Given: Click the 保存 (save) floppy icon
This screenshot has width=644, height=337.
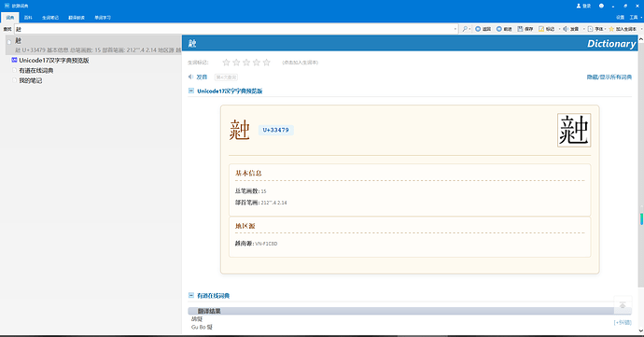Looking at the screenshot, I should (520, 29).
